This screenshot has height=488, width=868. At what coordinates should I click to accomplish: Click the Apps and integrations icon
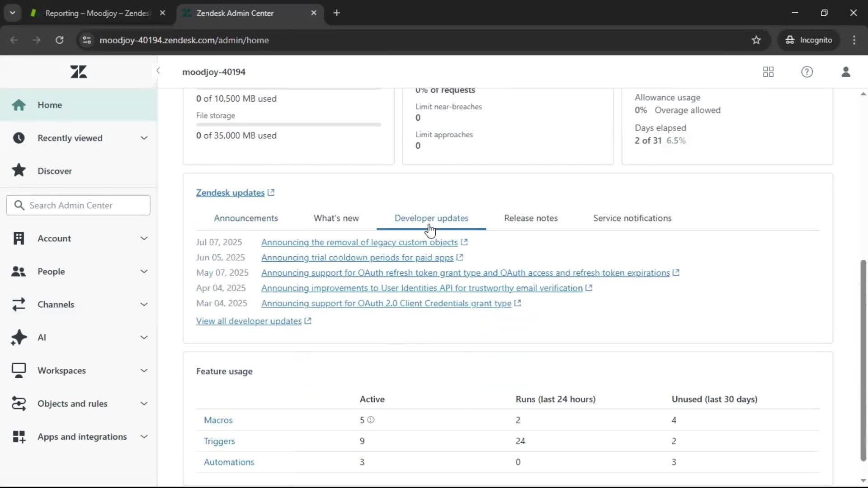click(19, 436)
